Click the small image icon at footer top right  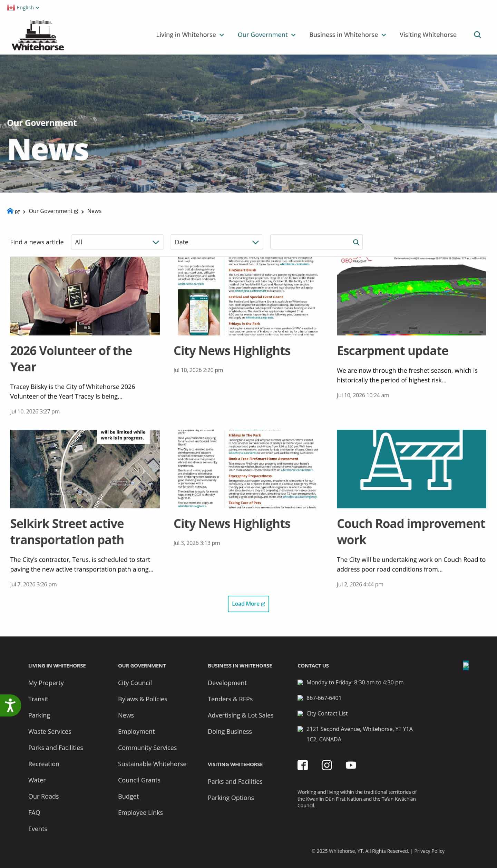pos(466,665)
